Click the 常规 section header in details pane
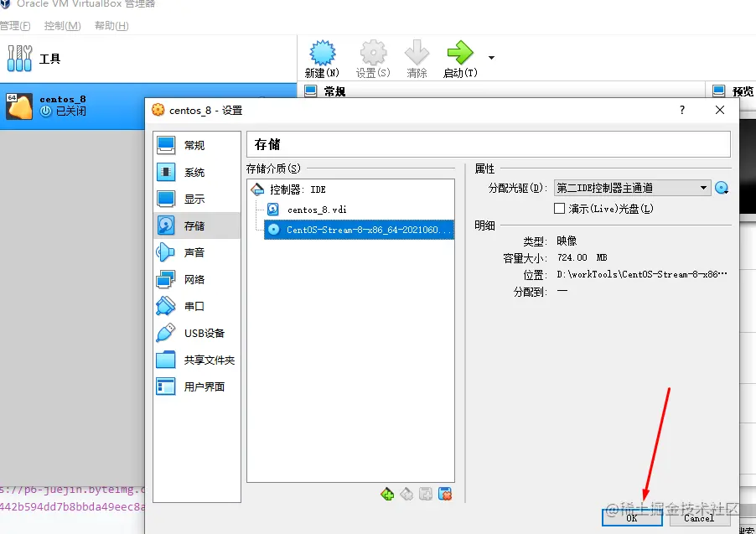The width and height of the screenshot is (756, 534). (x=334, y=91)
